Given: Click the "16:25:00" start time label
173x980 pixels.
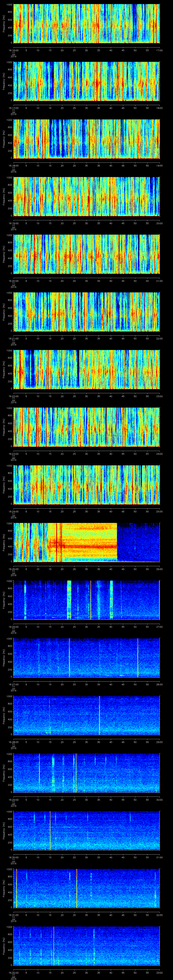Looking at the screenshot, I should [14, 569].
